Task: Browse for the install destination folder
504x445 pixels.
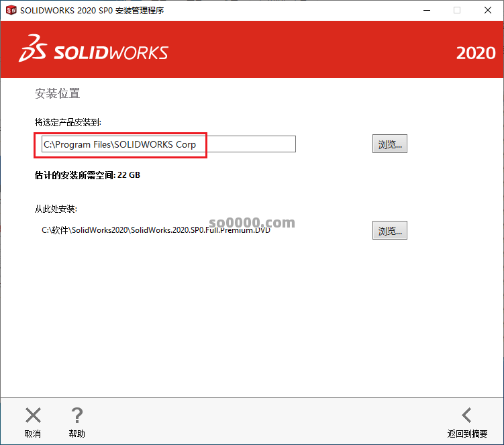Action: (389, 144)
